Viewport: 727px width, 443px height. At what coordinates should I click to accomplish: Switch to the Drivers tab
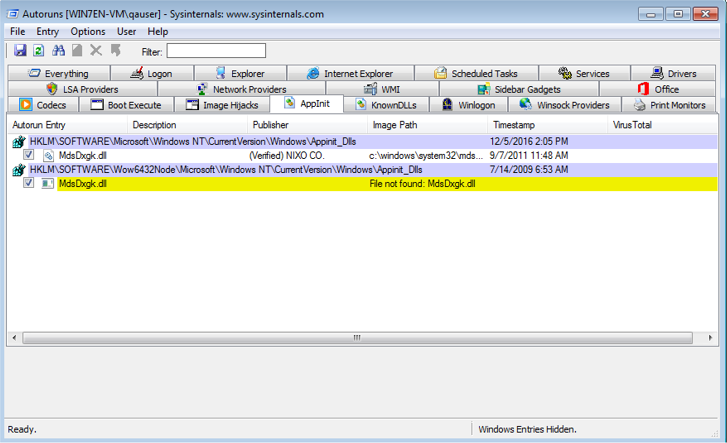coord(674,73)
